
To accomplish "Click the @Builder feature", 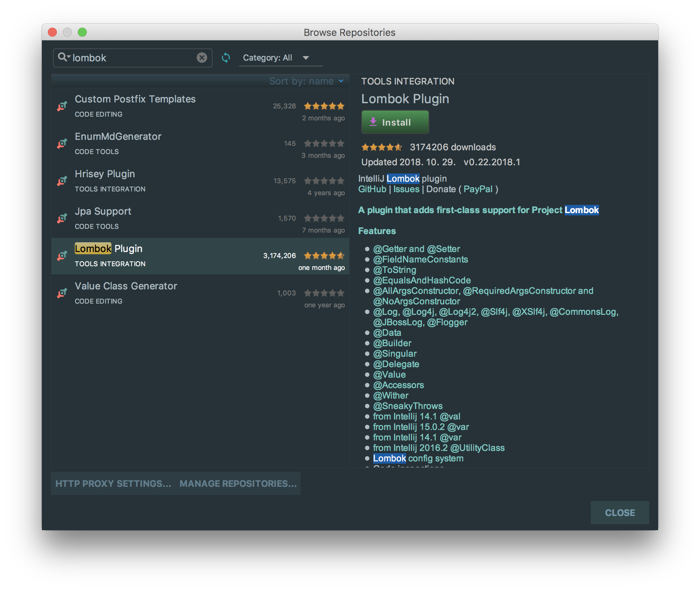I will click(x=392, y=343).
